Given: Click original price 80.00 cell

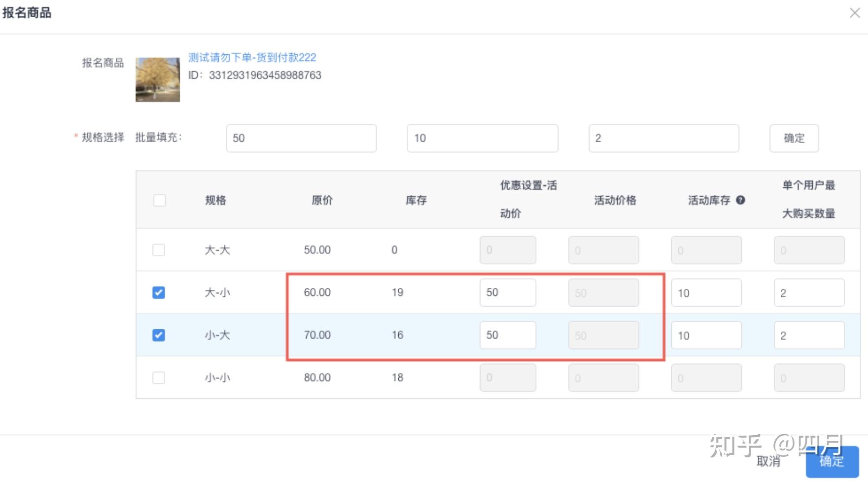Looking at the screenshot, I should coord(317,378).
